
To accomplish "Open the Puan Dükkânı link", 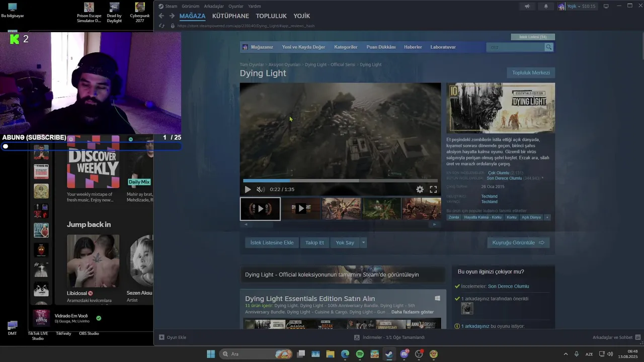I will coord(381,47).
